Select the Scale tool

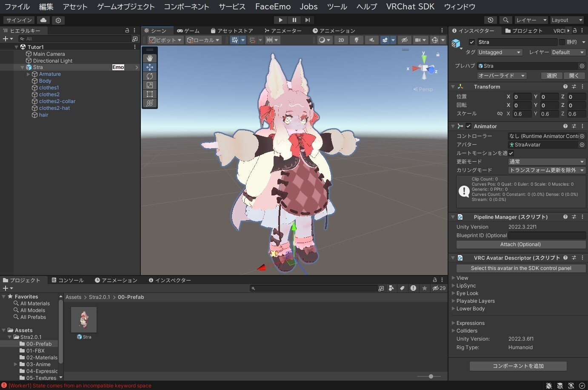[x=150, y=85]
